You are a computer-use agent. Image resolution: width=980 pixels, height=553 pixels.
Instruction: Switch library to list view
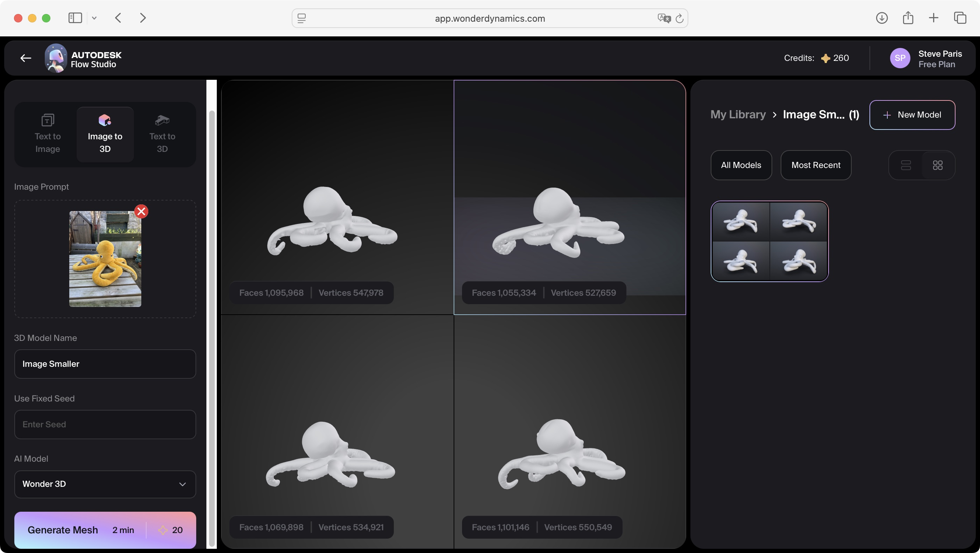[x=907, y=165]
